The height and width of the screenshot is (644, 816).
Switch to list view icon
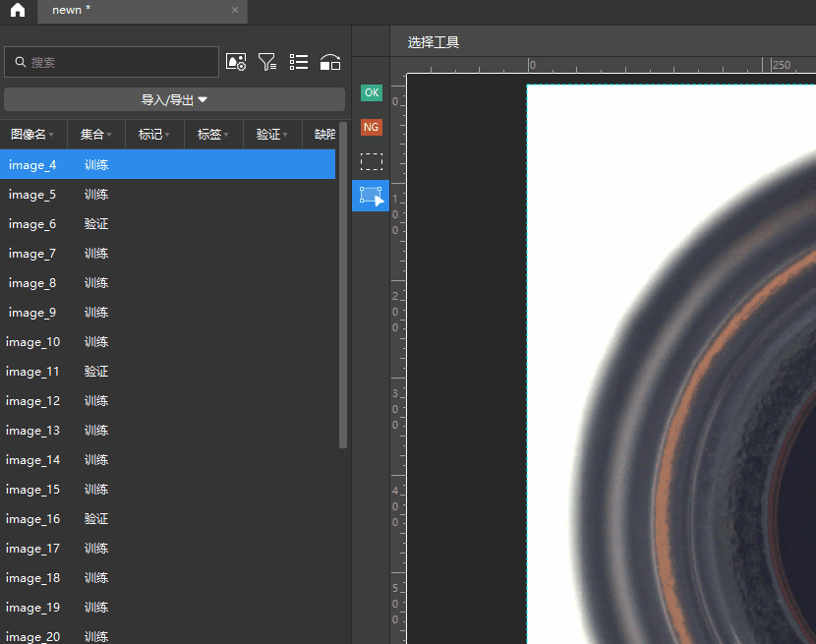pos(299,62)
